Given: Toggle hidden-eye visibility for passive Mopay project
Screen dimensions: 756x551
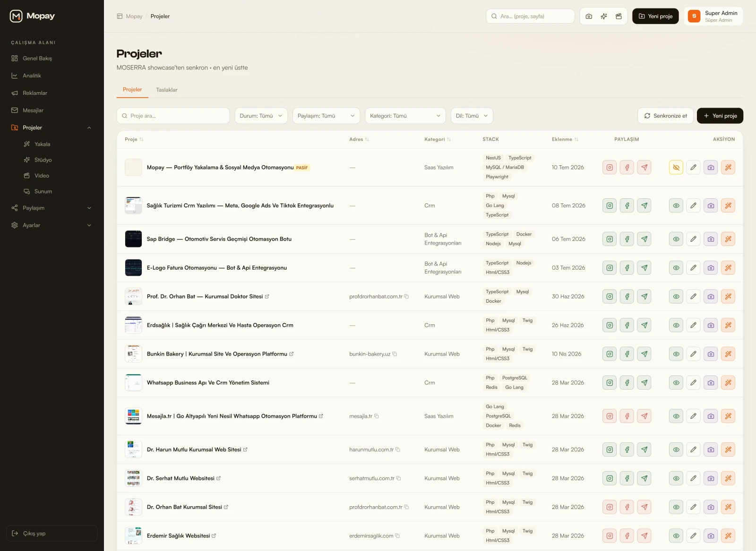Looking at the screenshot, I should point(676,168).
